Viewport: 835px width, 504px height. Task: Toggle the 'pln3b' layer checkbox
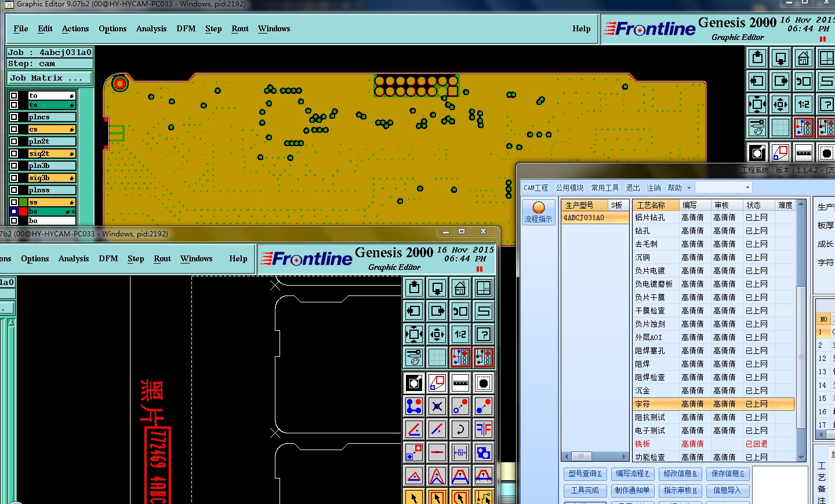14,166
